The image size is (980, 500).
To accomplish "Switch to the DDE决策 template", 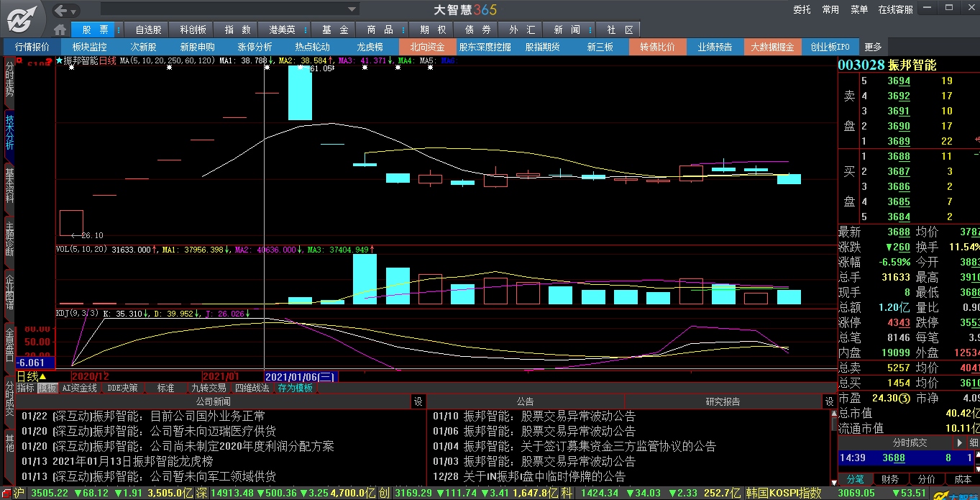I will coord(123,388).
